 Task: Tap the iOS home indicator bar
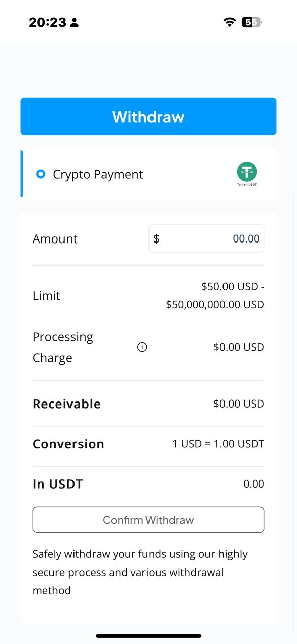coord(148,636)
